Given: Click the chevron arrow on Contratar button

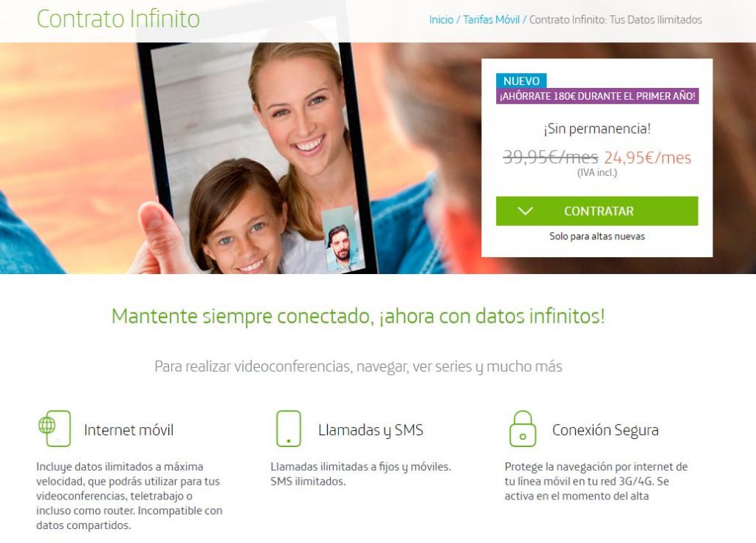Looking at the screenshot, I should pyautogui.click(x=525, y=211).
